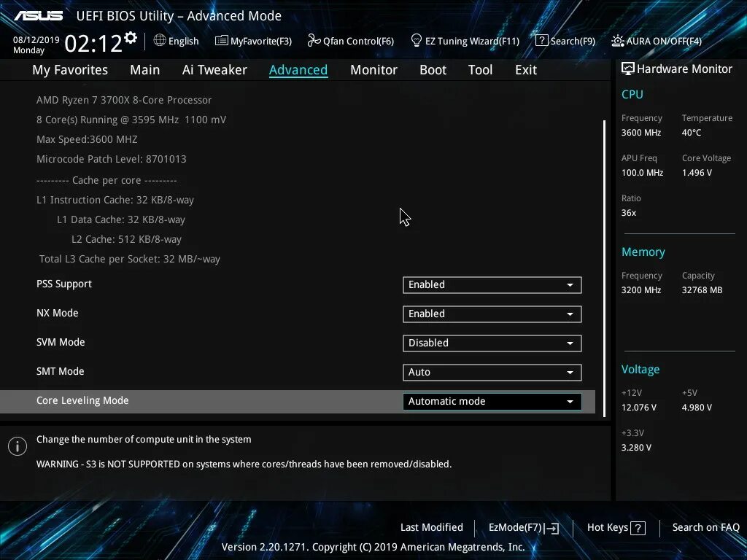Toggle AURA ON/OFF lighting icon

tap(617, 41)
